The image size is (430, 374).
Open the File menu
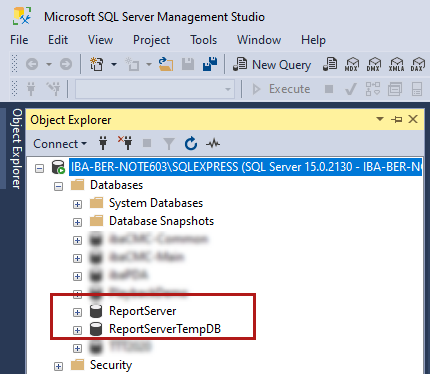(x=19, y=40)
